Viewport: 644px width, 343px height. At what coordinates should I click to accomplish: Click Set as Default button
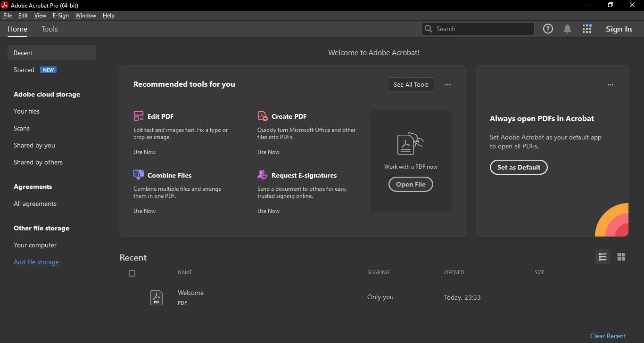pyautogui.click(x=519, y=167)
